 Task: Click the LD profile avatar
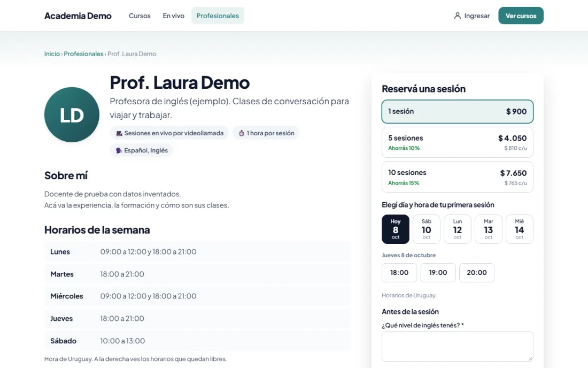click(72, 115)
